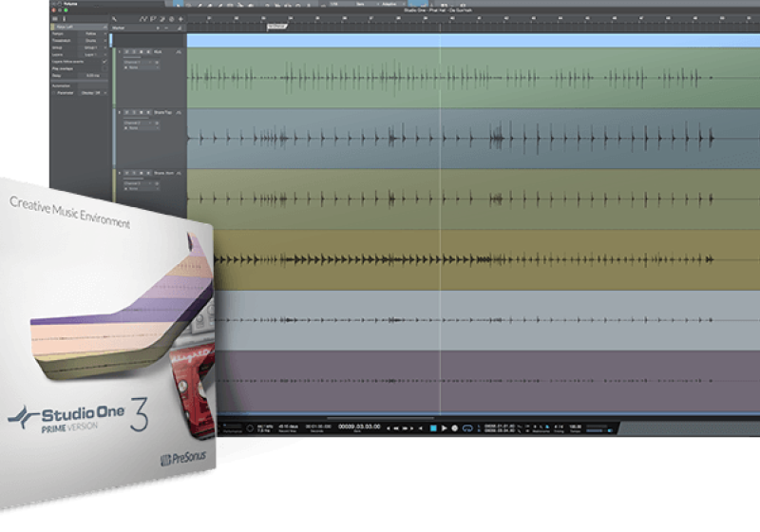Screen dimensions: 760x532
Task: Mute the Snare Btm track
Action: click(x=127, y=173)
